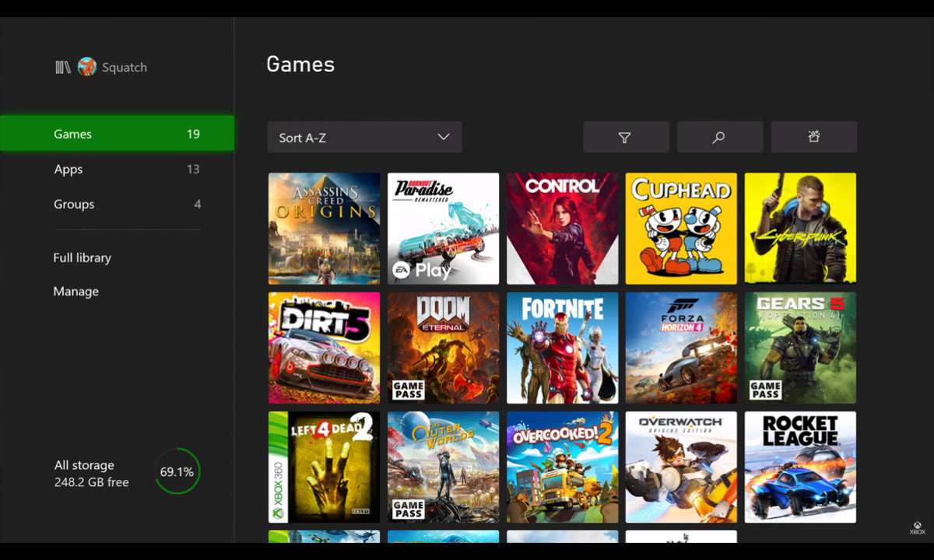The image size is (934, 560).
Task: Select the Games tab in sidebar
Action: point(117,134)
